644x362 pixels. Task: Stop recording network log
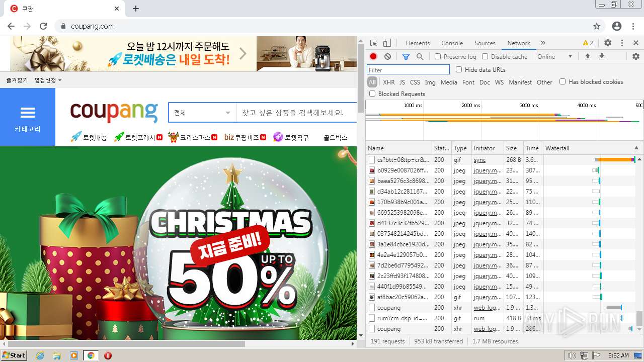(373, 57)
